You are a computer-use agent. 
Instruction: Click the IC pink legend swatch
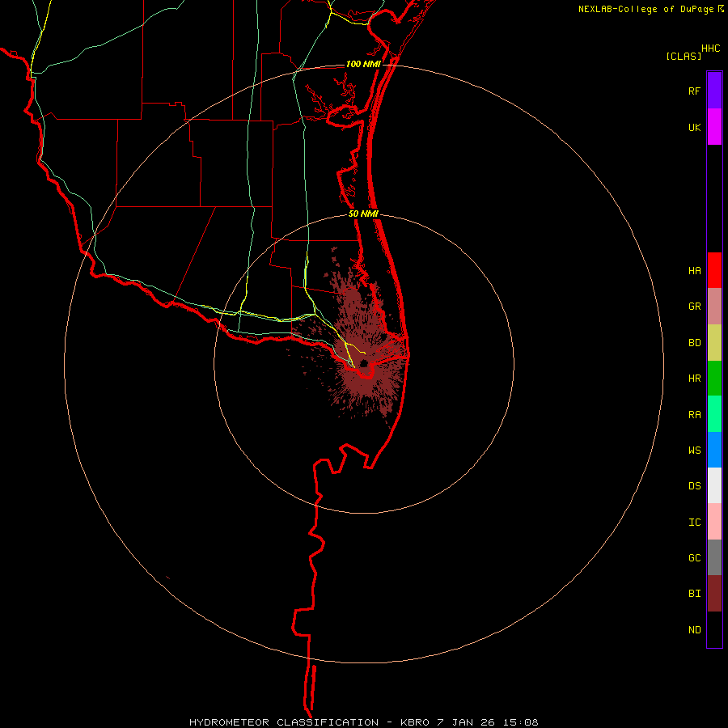coord(714,522)
